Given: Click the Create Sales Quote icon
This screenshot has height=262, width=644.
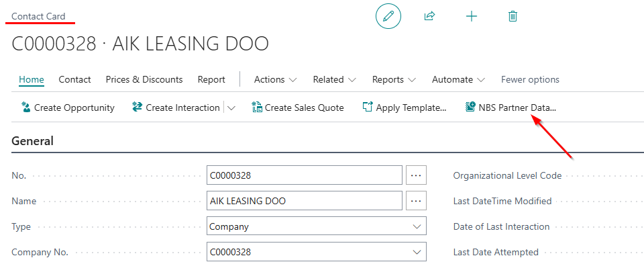Looking at the screenshot, I should [257, 107].
